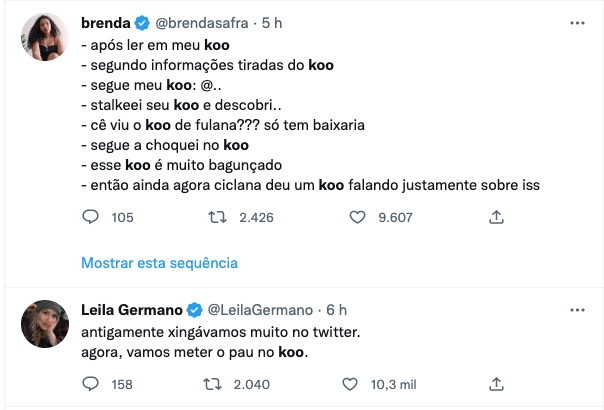
Task: Open Leila Germano's profile picture
Action: click(44, 323)
